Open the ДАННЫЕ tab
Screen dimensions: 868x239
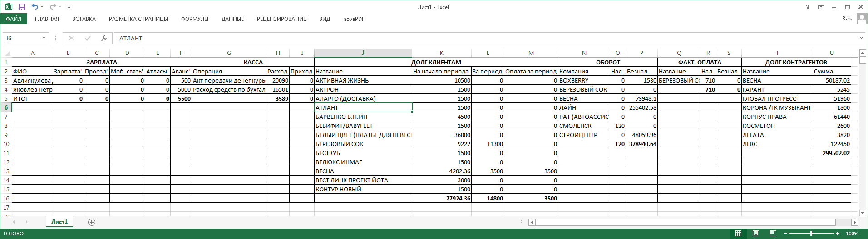233,19
